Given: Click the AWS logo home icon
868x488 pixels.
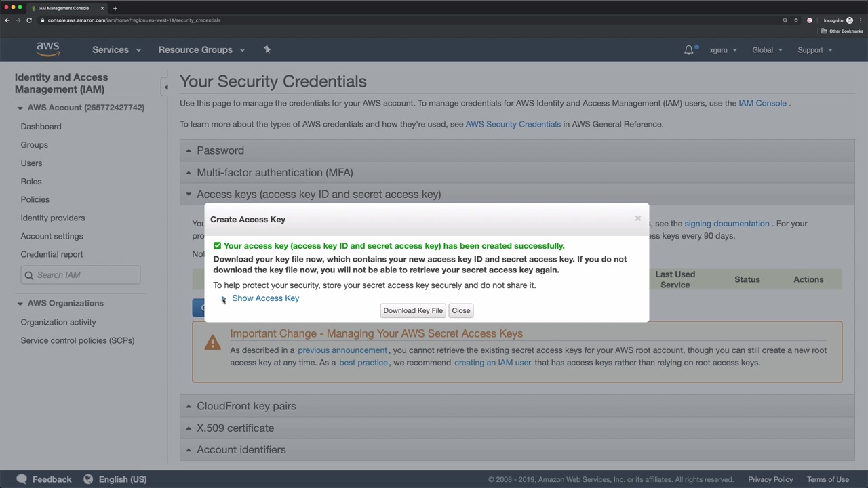Looking at the screenshot, I should [47, 49].
